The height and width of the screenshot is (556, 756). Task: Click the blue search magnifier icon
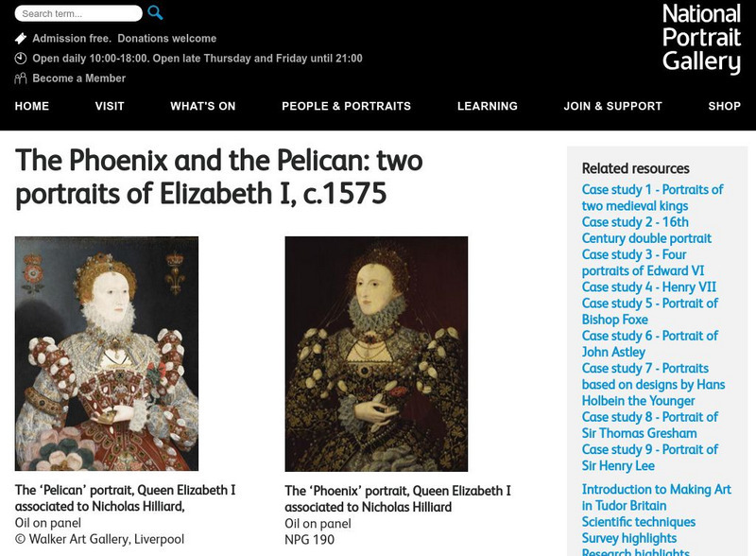[x=155, y=12]
